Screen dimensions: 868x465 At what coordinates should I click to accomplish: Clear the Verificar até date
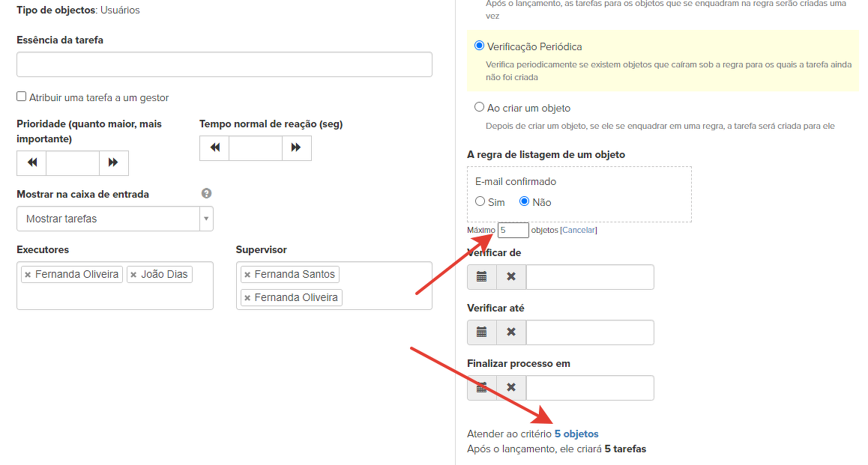(511, 332)
